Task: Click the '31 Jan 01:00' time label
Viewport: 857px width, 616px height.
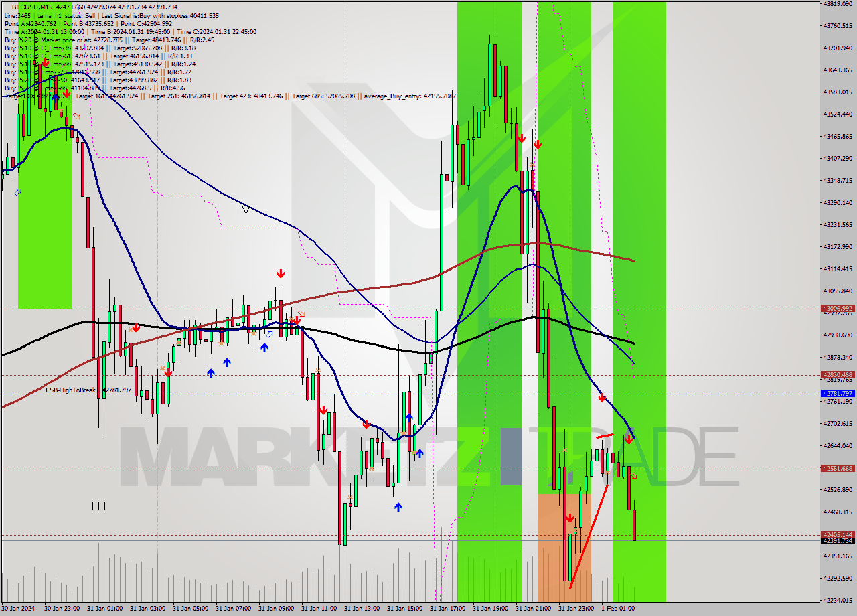Action: (x=106, y=609)
